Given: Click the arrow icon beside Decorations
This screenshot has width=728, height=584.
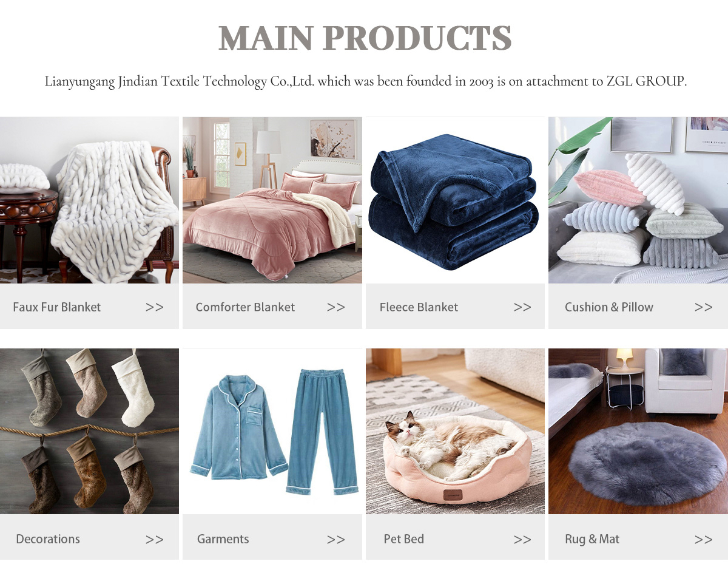Looking at the screenshot, I should coord(155,539).
